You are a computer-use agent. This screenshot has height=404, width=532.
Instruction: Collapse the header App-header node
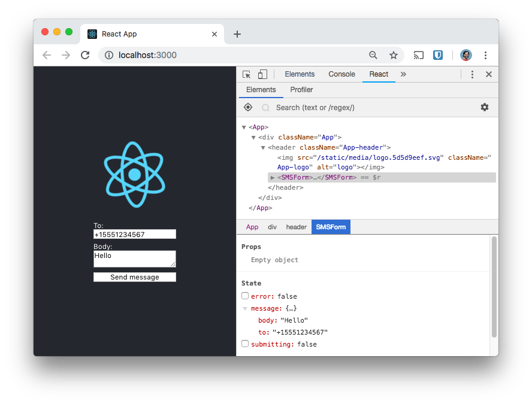tap(263, 147)
